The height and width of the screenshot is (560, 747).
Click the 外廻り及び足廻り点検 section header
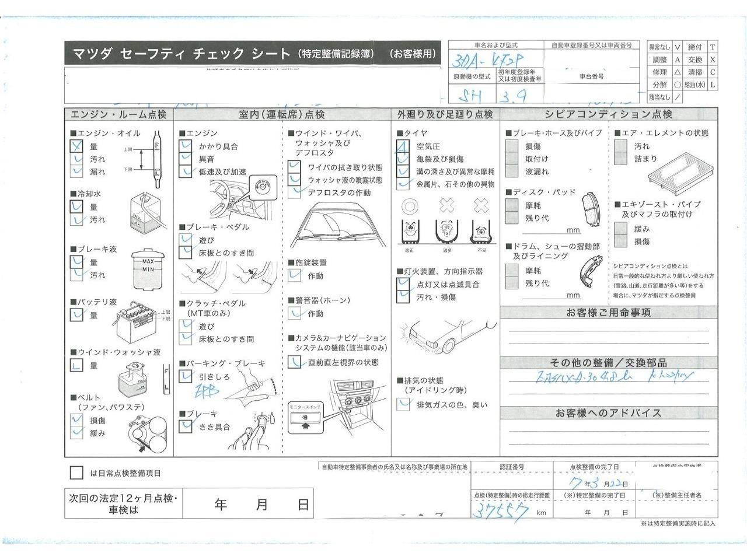pos(445,114)
